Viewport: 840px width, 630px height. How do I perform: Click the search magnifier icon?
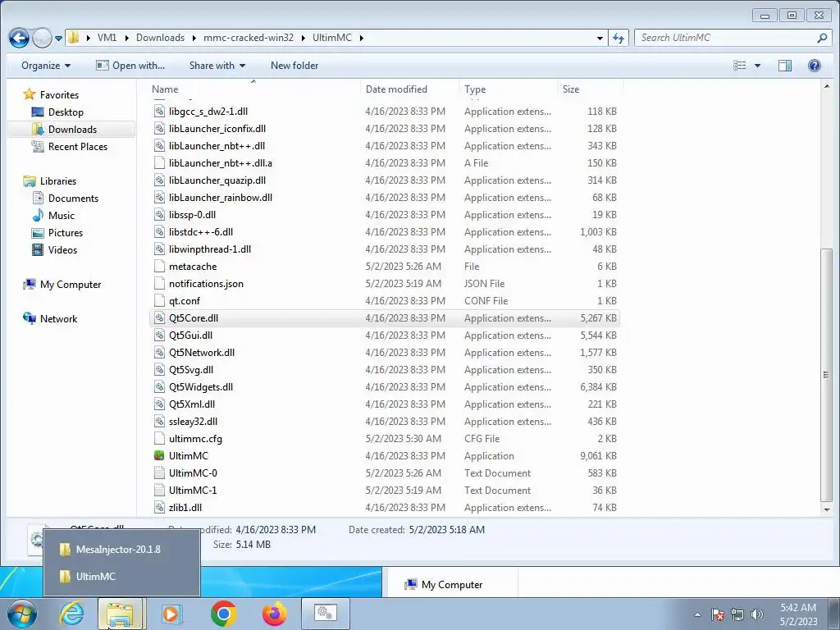822,38
